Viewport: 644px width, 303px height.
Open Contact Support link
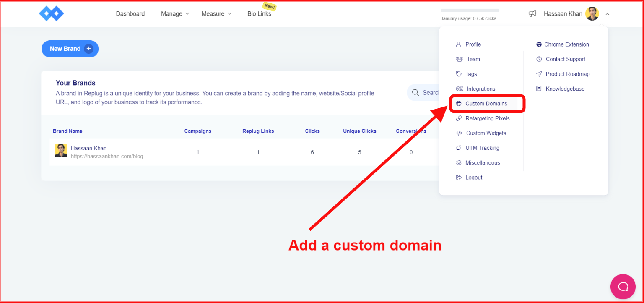(566, 59)
